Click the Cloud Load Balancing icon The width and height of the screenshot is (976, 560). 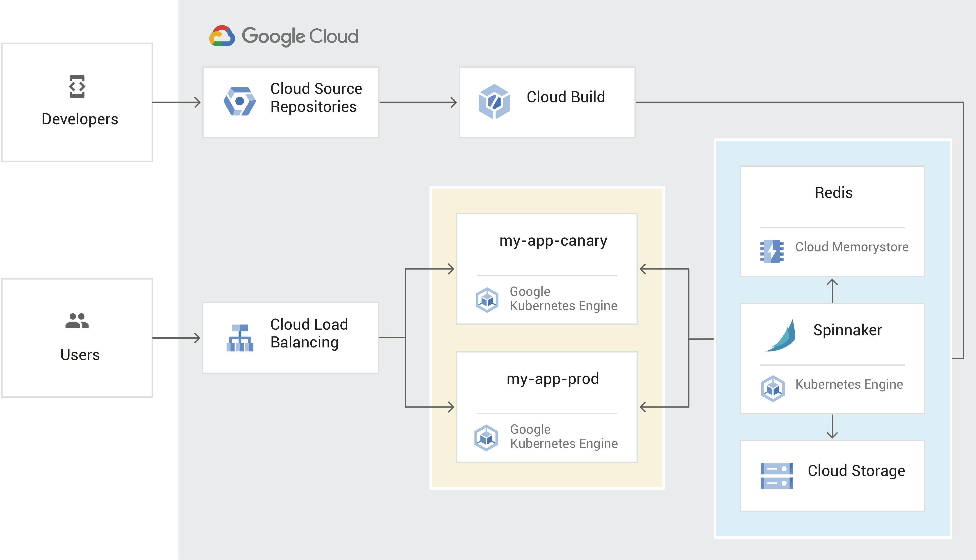pyautogui.click(x=240, y=338)
